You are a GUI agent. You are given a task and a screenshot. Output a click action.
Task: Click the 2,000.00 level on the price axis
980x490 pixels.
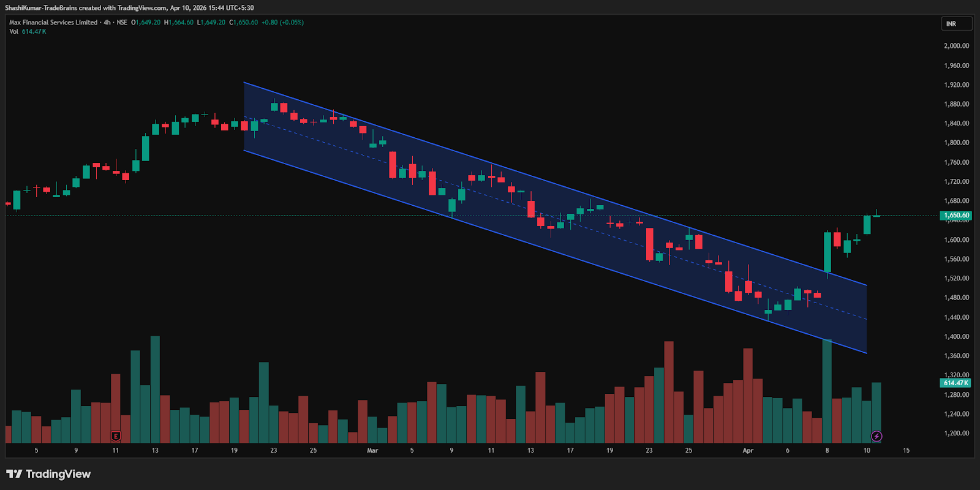tap(956, 46)
